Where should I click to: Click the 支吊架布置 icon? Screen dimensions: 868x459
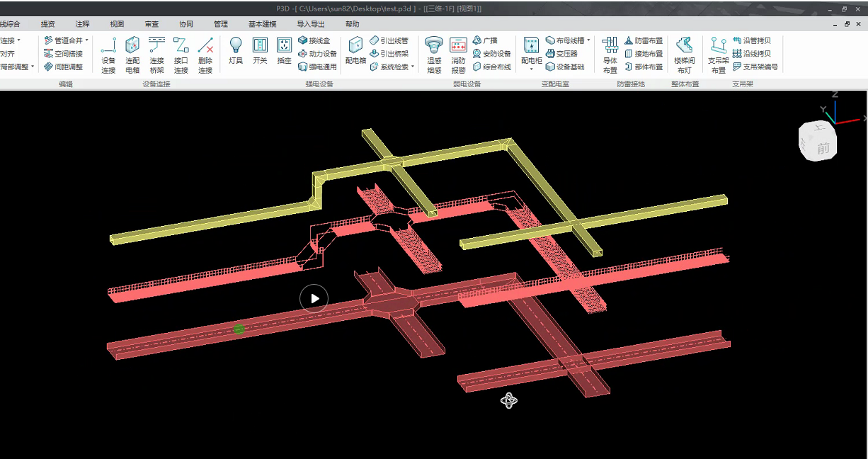point(719,54)
